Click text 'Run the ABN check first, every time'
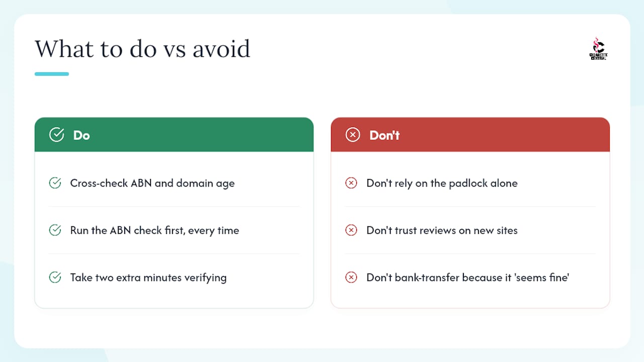This screenshot has height=362, width=644. coord(154,231)
